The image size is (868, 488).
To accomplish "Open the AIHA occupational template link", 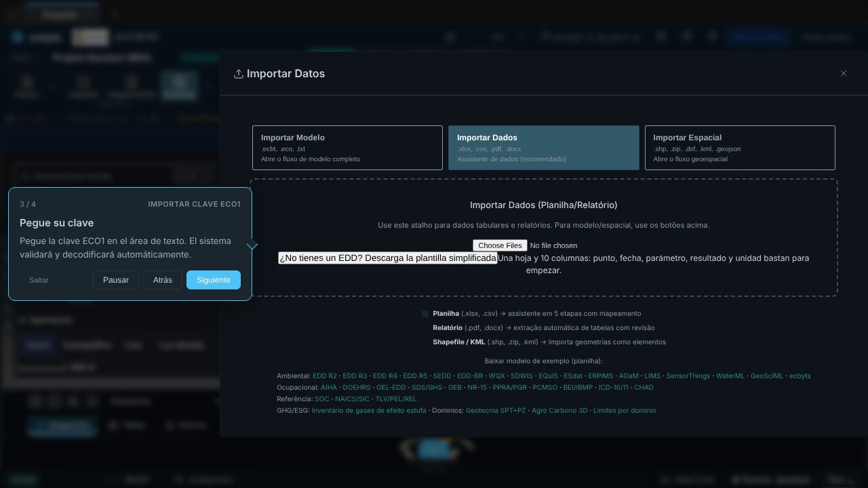I will (x=329, y=387).
